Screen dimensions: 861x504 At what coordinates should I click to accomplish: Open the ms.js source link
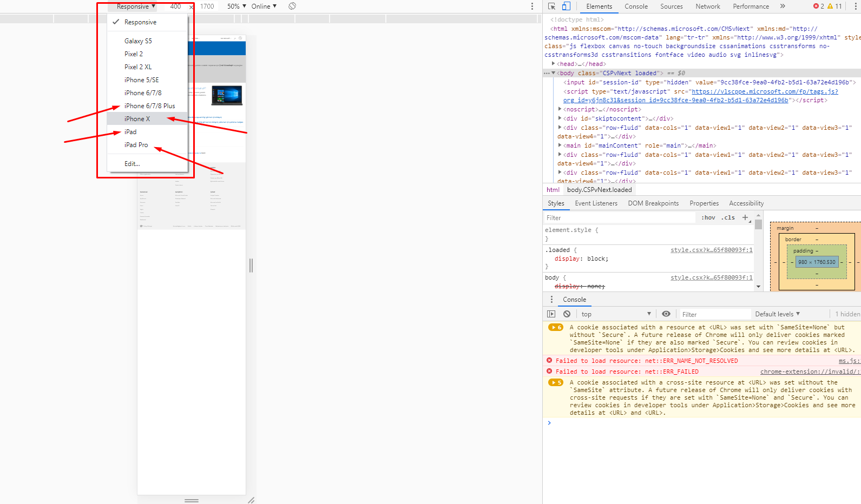coord(849,361)
